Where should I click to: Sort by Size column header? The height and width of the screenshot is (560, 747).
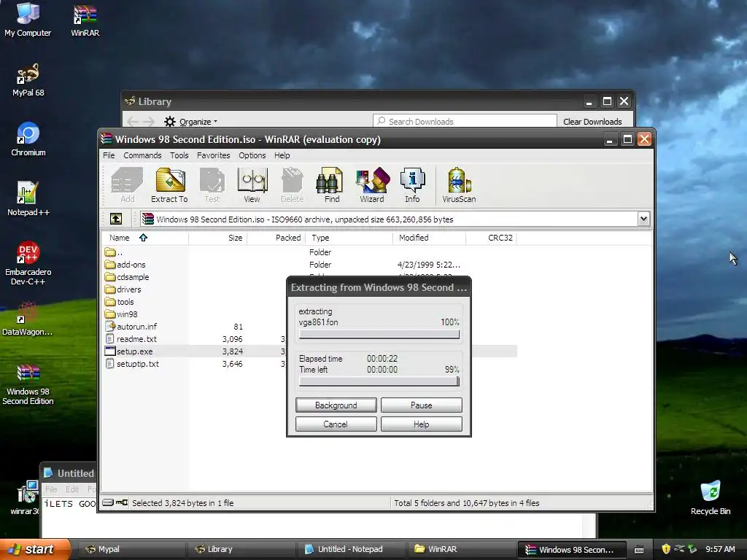pos(217,238)
